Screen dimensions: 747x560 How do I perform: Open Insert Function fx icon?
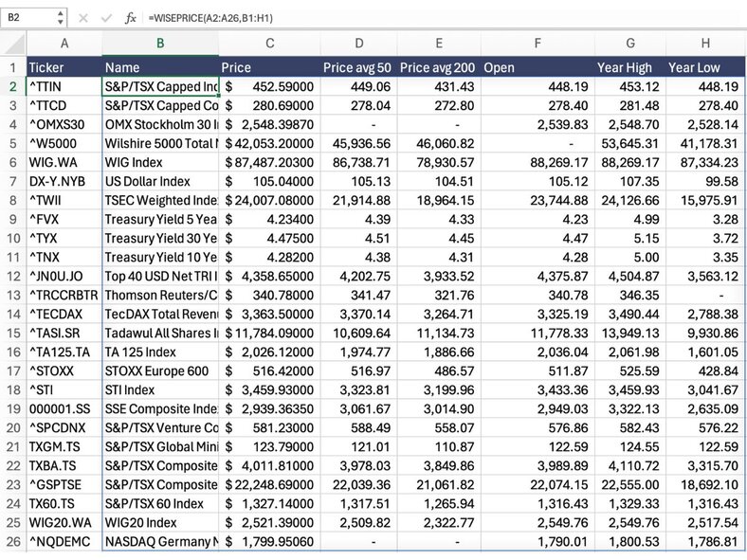(130, 18)
